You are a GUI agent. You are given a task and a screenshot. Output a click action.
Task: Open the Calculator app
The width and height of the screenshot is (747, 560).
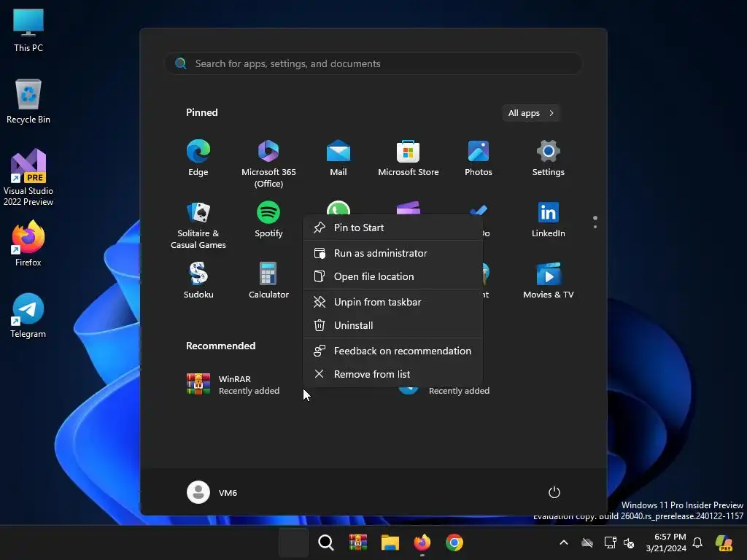[268, 281]
